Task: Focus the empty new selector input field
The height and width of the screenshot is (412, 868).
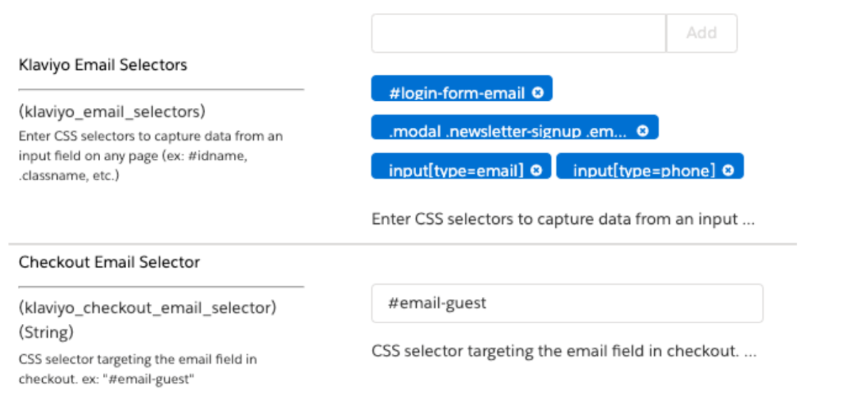Action: click(518, 33)
